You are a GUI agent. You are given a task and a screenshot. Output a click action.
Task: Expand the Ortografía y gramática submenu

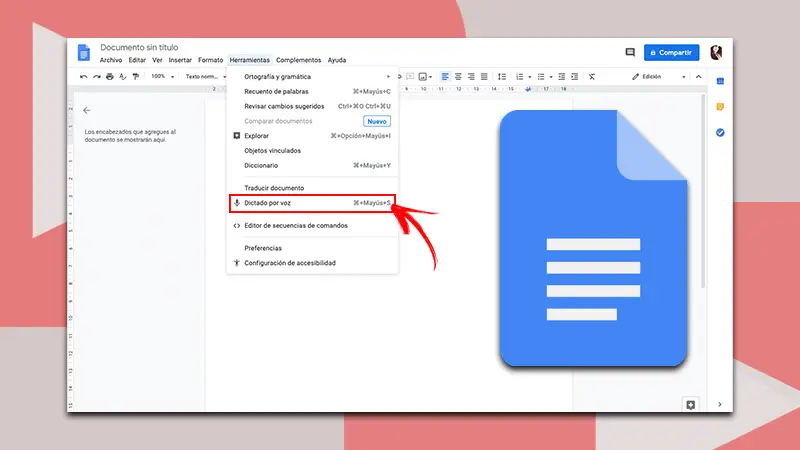tap(388, 77)
